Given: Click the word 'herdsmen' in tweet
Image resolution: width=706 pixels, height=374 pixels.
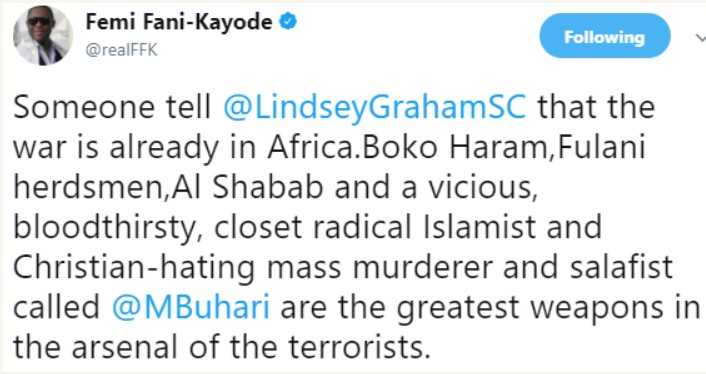Looking at the screenshot, I should (x=90, y=187).
